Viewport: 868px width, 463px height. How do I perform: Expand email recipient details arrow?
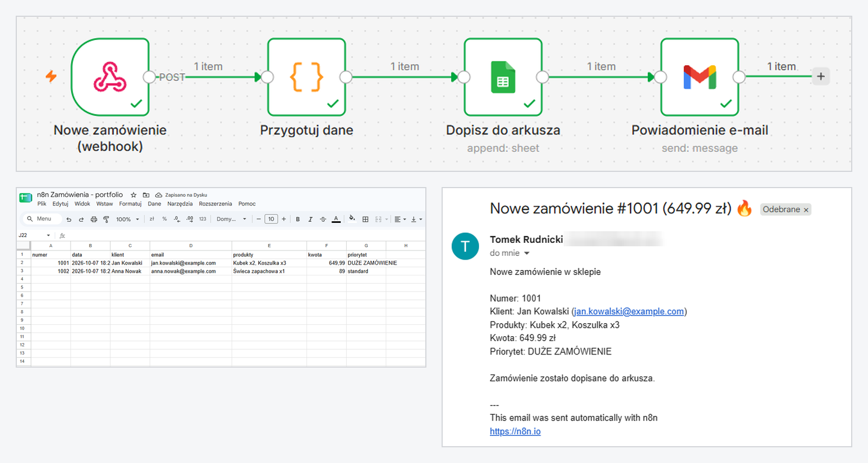526,253
